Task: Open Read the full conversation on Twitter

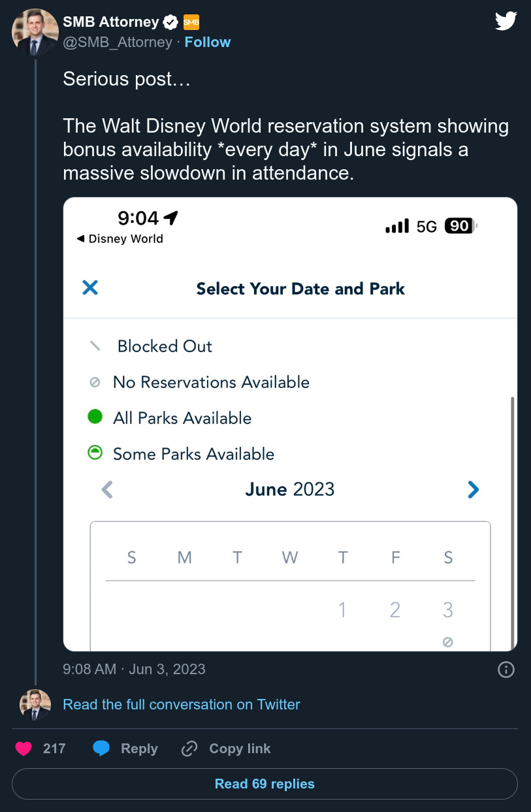Action: click(182, 705)
